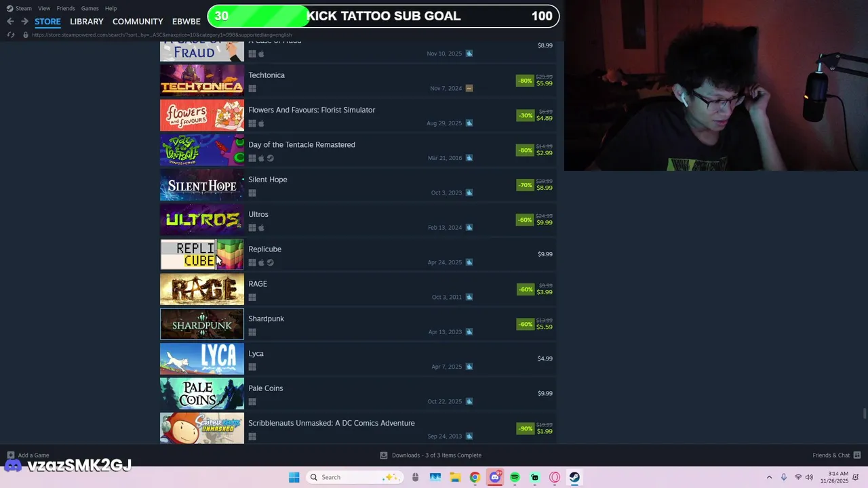
Task: Click the positive review icon on Replicube row
Action: pos(469,262)
